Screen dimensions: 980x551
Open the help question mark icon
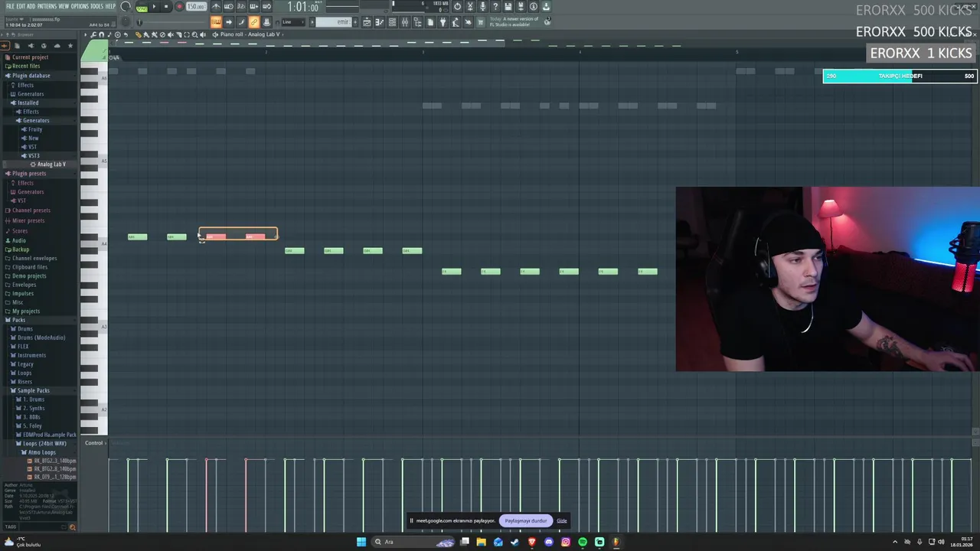coord(495,7)
